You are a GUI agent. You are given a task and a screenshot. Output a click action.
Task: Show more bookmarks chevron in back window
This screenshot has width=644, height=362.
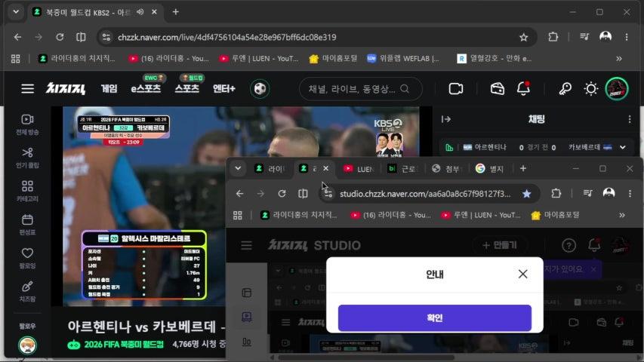click(x=619, y=59)
